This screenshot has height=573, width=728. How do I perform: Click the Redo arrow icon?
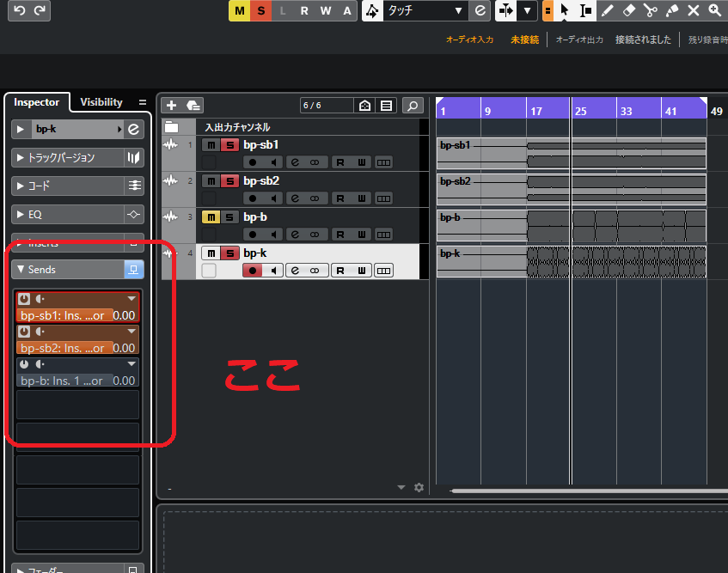pos(40,10)
